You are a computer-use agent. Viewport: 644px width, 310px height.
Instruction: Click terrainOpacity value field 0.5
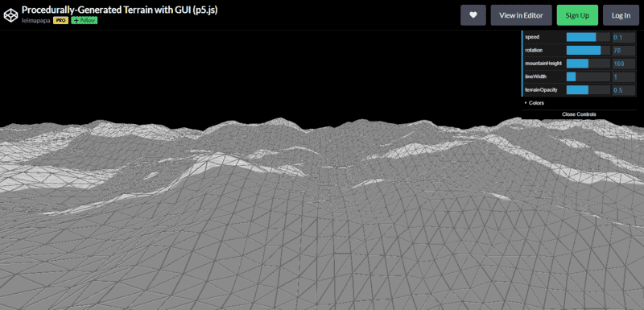pyautogui.click(x=623, y=90)
